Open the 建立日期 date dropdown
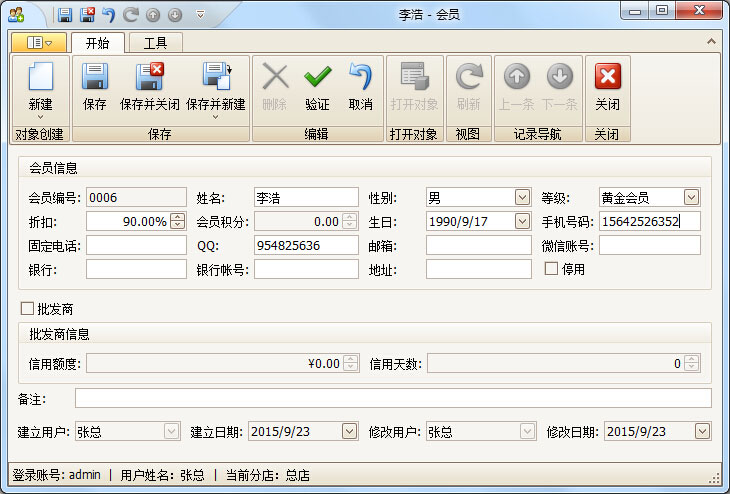 (x=349, y=431)
